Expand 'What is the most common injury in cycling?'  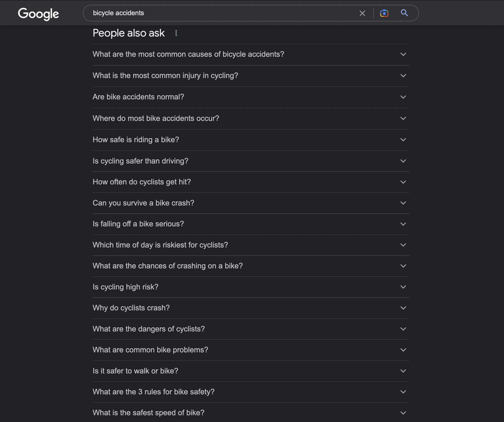pyautogui.click(x=251, y=76)
